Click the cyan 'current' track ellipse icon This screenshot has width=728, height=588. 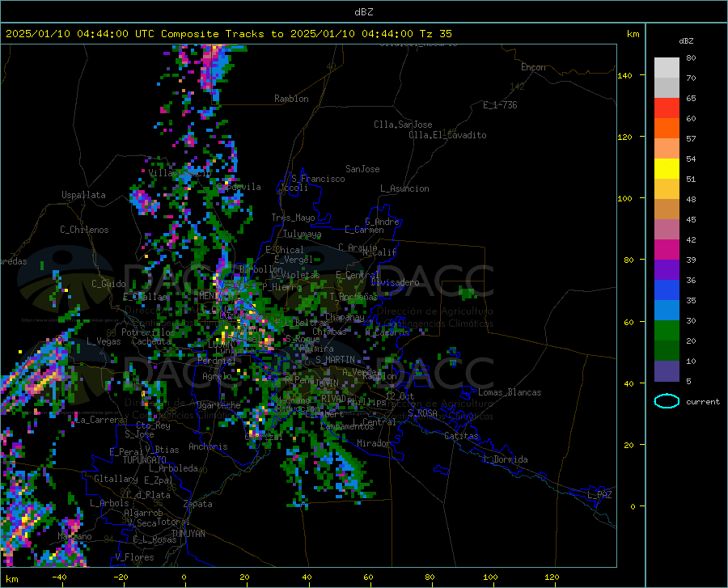pyautogui.click(x=667, y=401)
